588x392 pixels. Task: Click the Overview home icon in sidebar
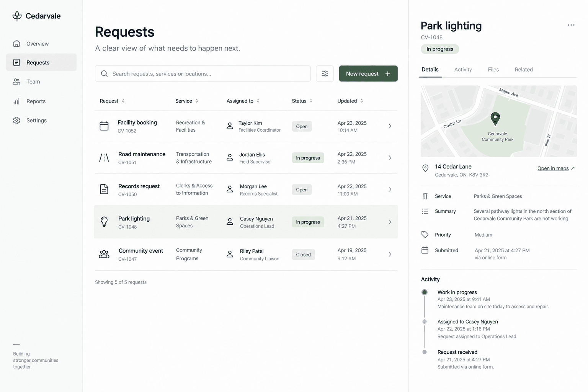point(16,44)
